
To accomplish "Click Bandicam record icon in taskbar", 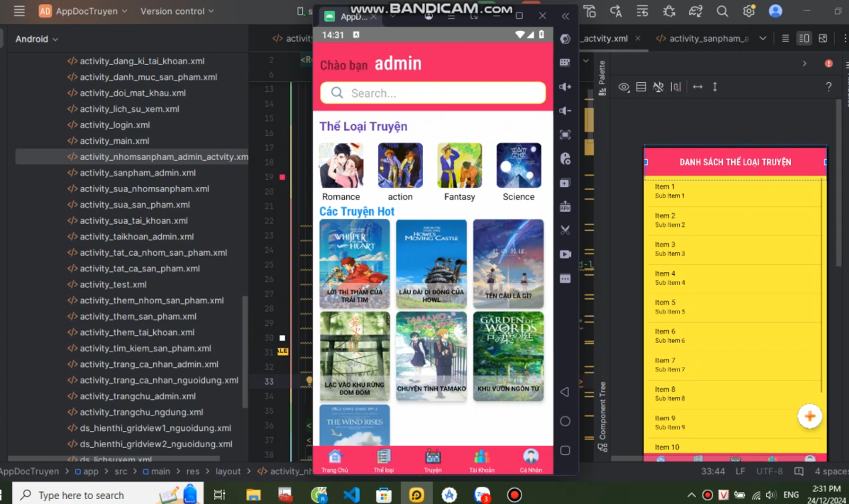I will [515, 495].
